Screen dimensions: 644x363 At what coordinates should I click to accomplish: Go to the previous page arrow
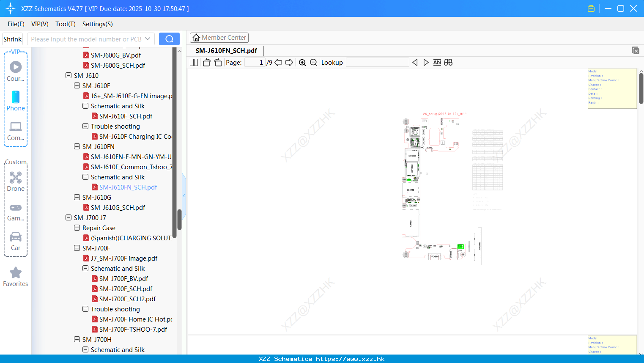coord(278,63)
